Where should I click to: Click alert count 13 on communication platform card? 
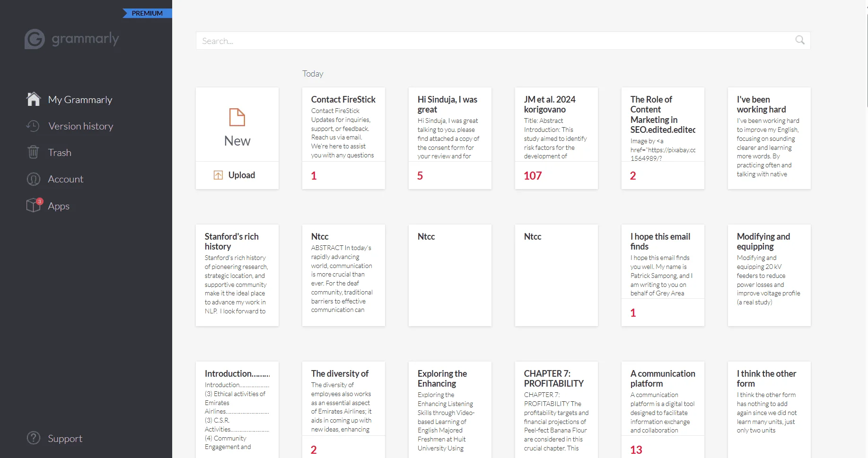pyautogui.click(x=636, y=450)
